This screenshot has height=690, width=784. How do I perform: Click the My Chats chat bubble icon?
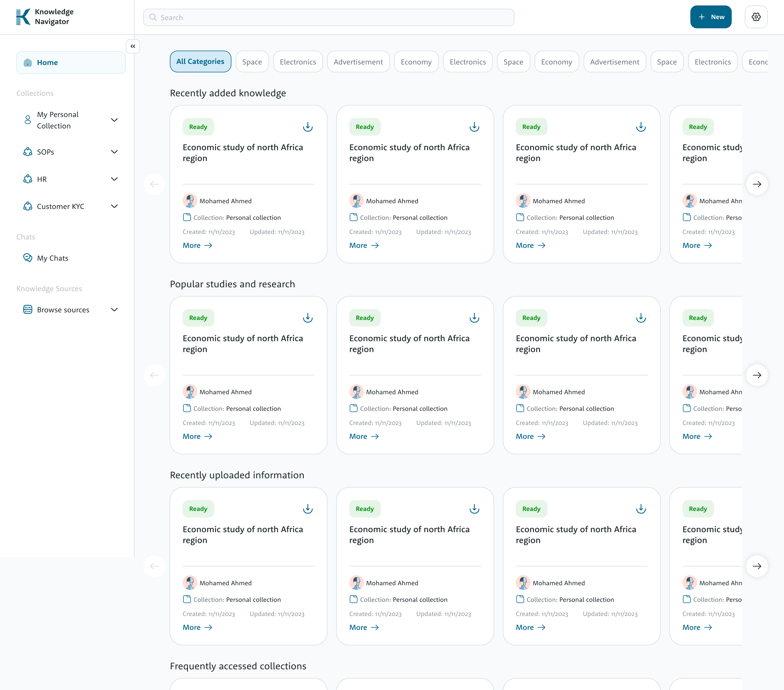27,258
